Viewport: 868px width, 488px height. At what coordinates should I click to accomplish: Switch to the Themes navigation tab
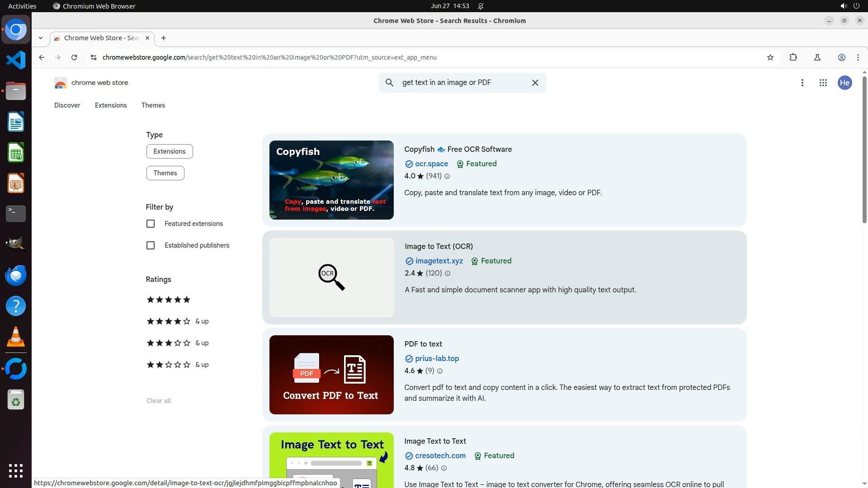(x=153, y=105)
